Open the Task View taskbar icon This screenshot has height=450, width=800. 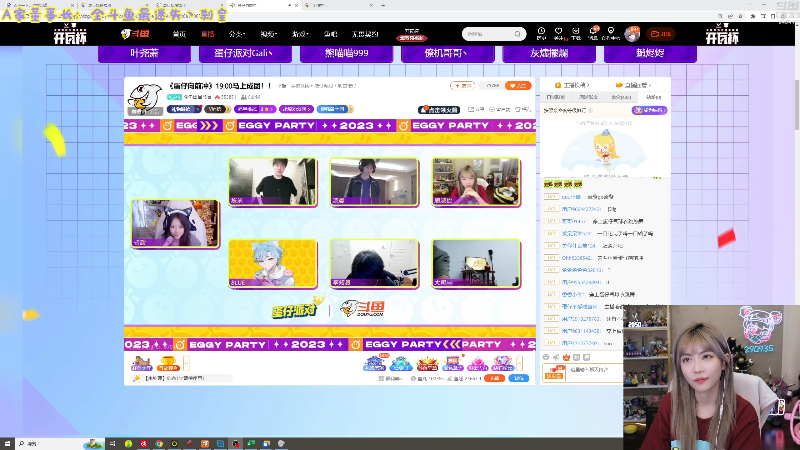(113, 444)
